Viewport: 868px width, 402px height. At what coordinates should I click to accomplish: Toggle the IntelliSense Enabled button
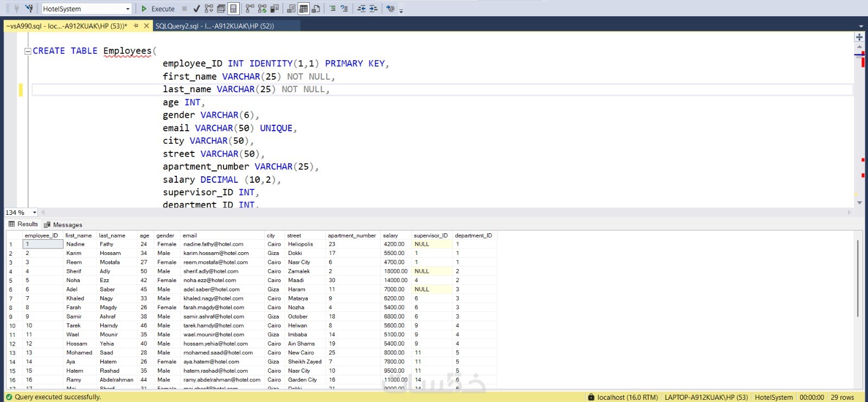point(233,9)
